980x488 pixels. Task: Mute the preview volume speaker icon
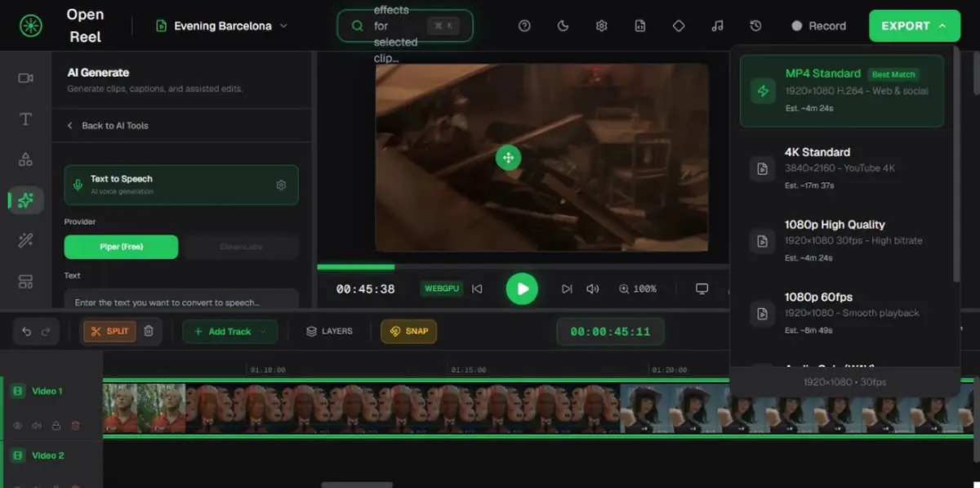pos(593,289)
